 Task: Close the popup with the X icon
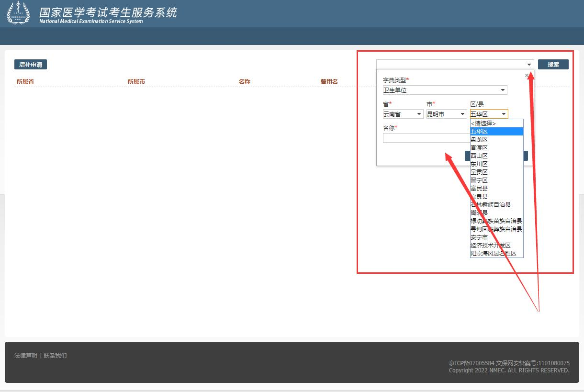pyautogui.click(x=527, y=76)
